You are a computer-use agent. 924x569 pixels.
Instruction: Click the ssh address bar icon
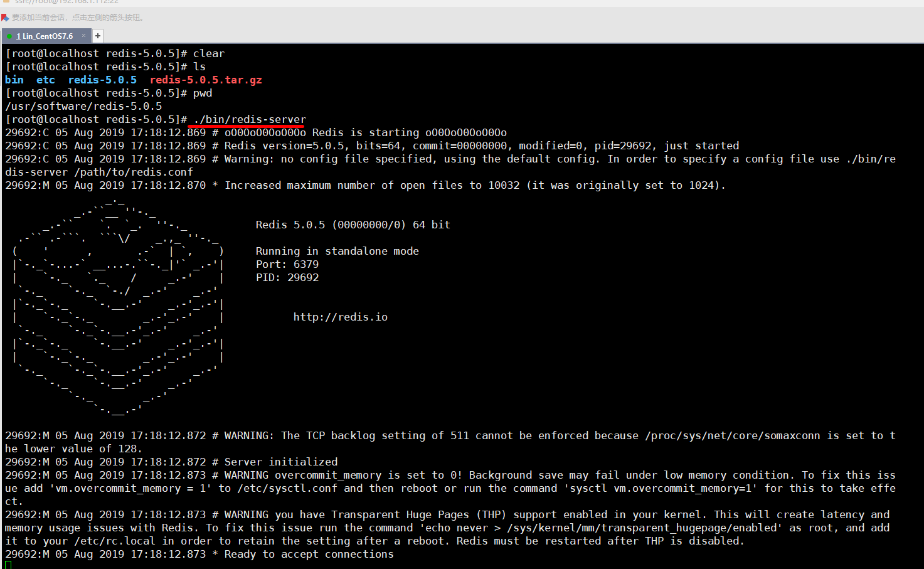[6, 3]
